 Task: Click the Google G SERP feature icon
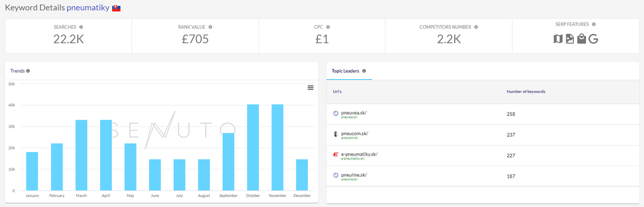[593, 39]
